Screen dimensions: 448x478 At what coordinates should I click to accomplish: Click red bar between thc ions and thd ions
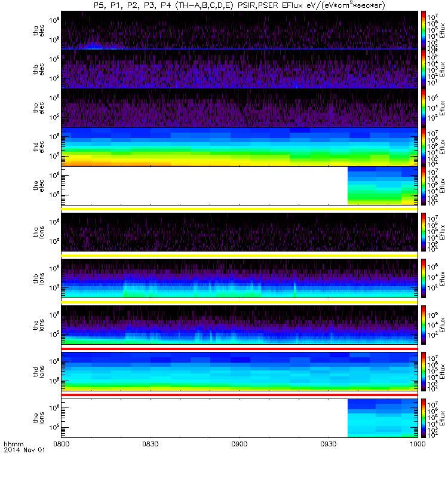coord(240,348)
